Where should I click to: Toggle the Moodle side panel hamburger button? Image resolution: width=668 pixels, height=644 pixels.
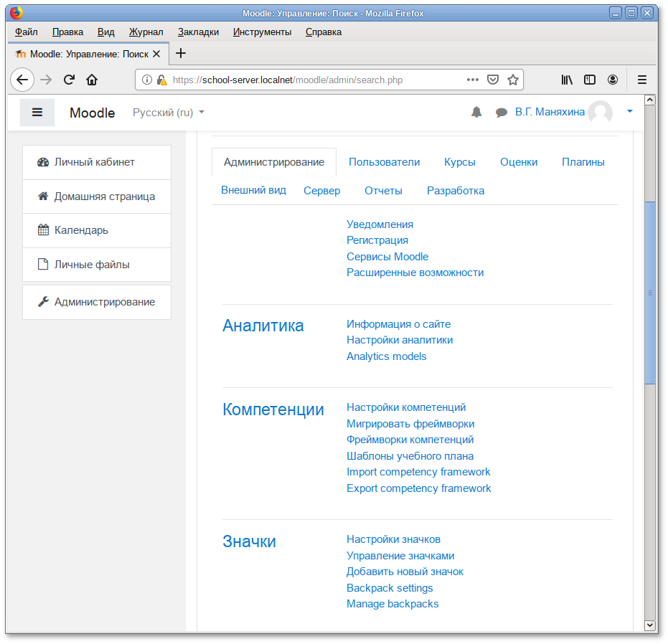(x=37, y=113)
